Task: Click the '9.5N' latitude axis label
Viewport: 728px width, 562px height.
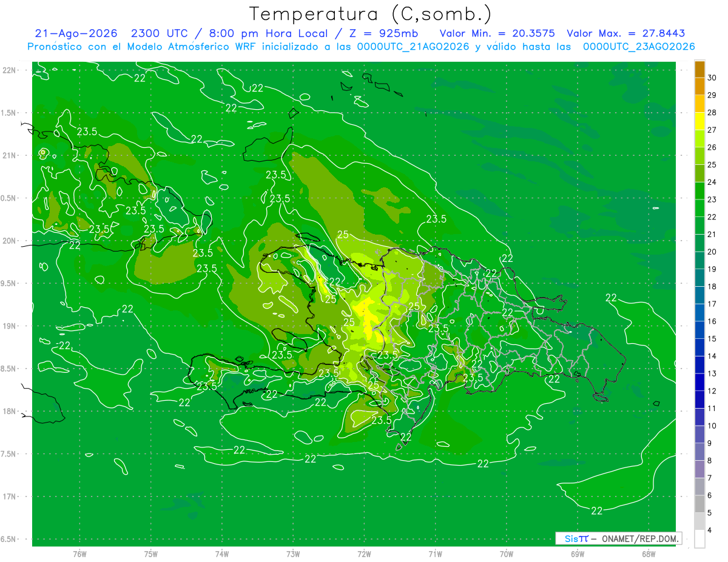Action: [8, 283]
